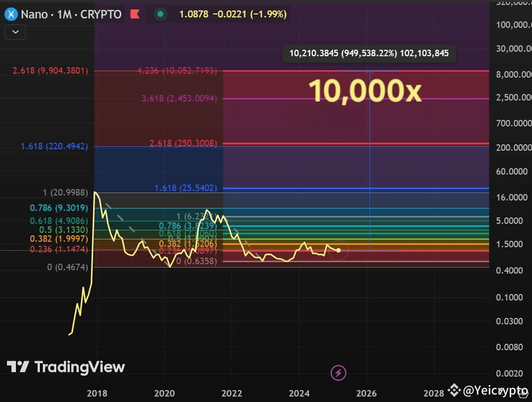Select the 10,000x text annotation
Image resolution: width=532 pixels, height=402 pixels.
(365, 91)
